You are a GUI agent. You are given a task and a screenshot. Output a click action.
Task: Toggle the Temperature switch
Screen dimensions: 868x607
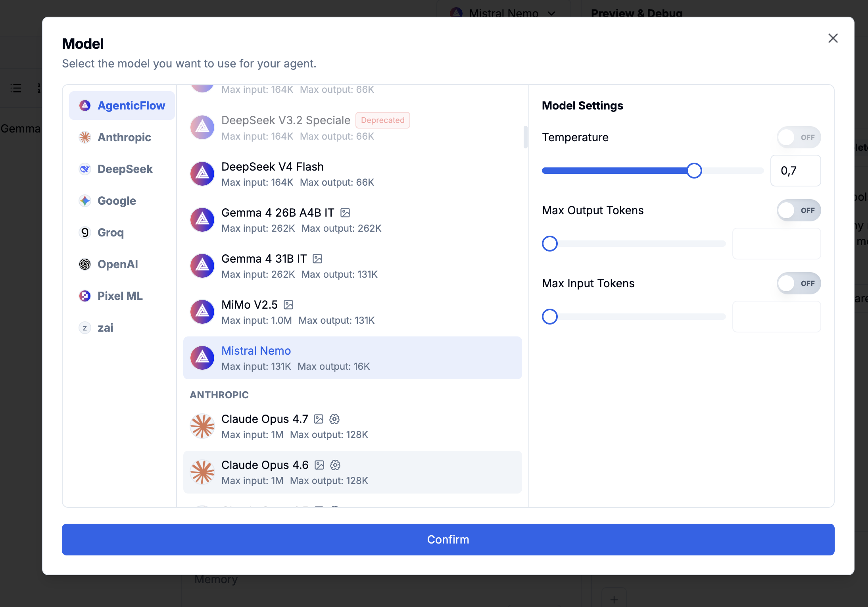(x=799, y=137)
